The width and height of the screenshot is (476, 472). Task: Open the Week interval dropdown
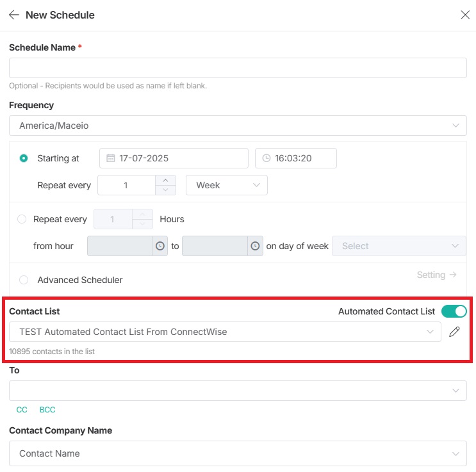pos(226,185)
